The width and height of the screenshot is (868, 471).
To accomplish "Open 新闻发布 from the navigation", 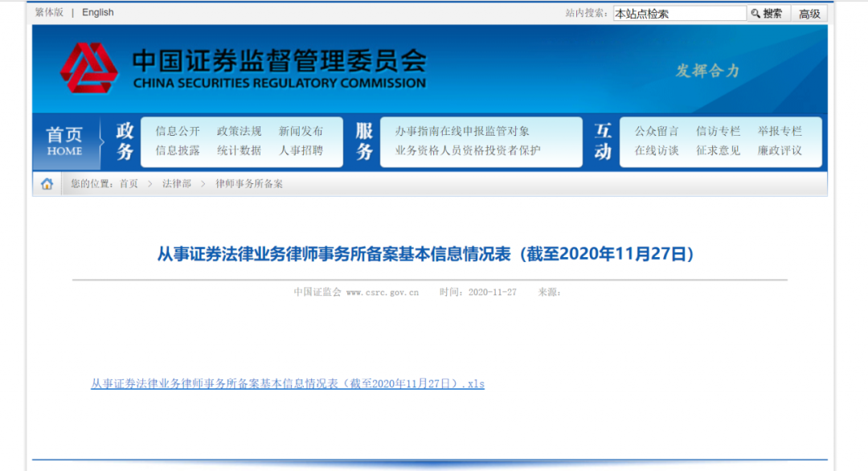I will coord(301,131).
